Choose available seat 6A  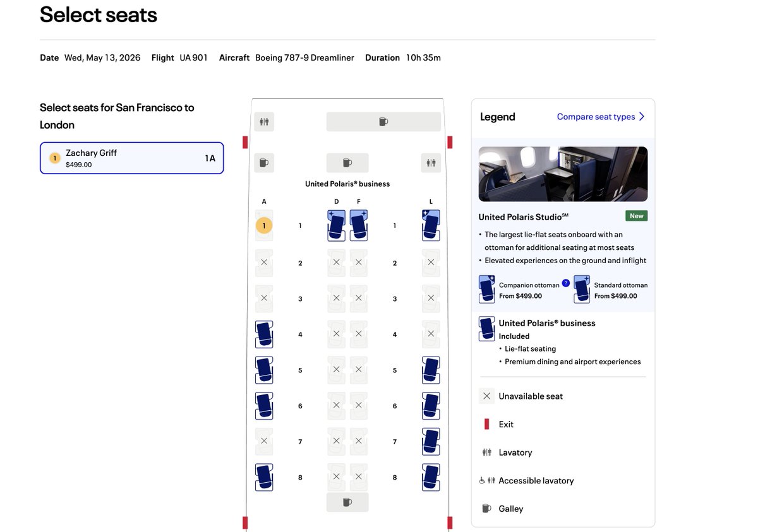click(x=264, y=406)
